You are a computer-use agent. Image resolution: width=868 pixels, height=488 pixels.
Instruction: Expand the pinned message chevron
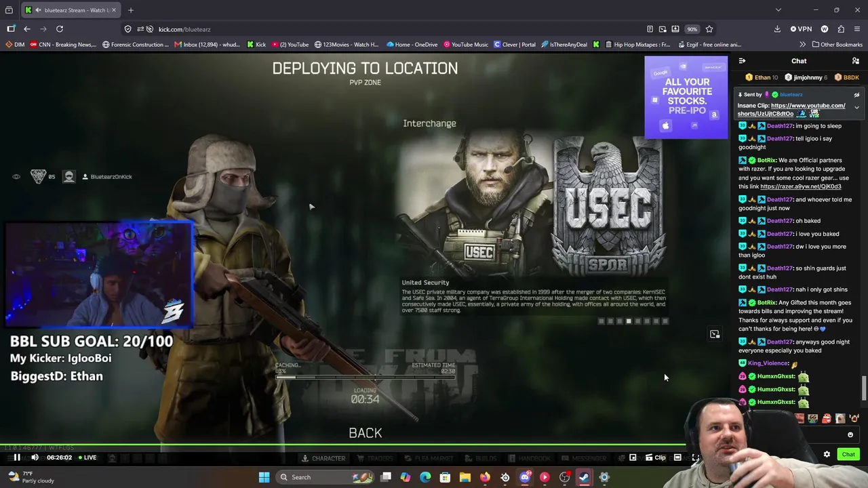pos(856,108)
